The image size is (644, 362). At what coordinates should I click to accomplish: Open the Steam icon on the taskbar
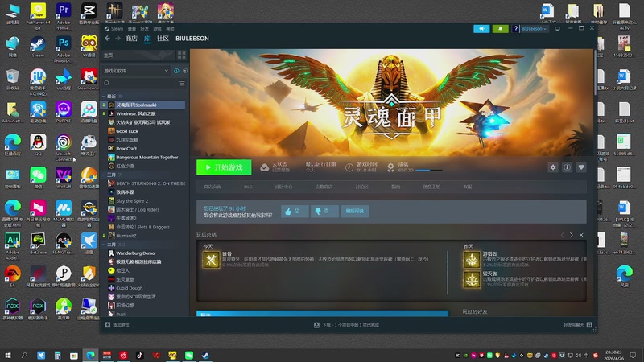click(205, 355)
